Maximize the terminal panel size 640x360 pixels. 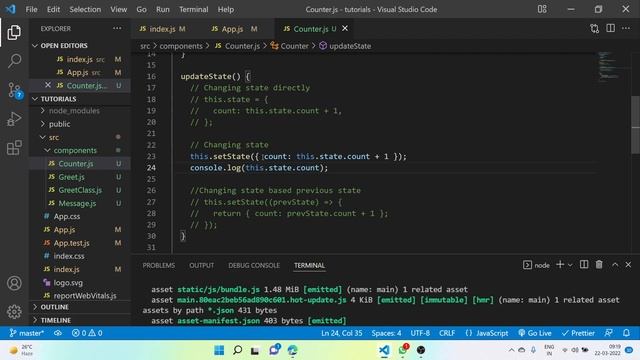615,265
